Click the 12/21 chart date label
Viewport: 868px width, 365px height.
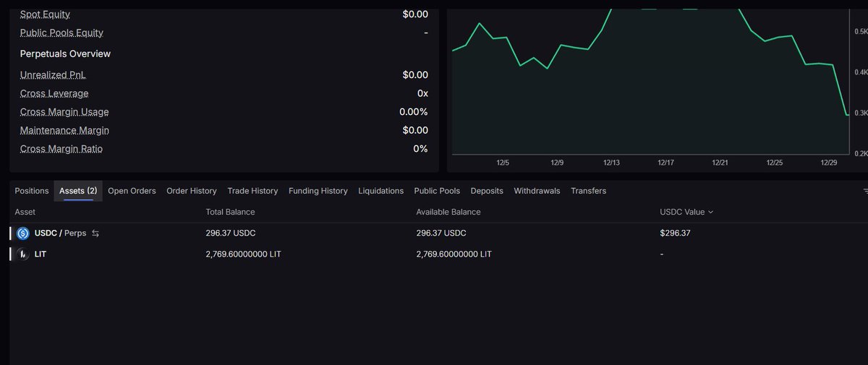[720, 163]
